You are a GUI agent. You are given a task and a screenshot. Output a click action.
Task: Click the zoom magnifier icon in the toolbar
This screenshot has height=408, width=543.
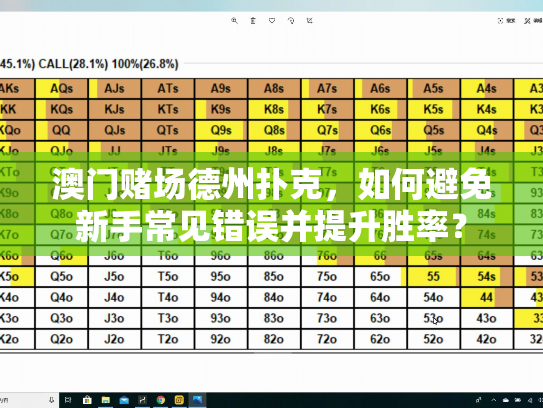pyautogui.click(x=234, y=21)
